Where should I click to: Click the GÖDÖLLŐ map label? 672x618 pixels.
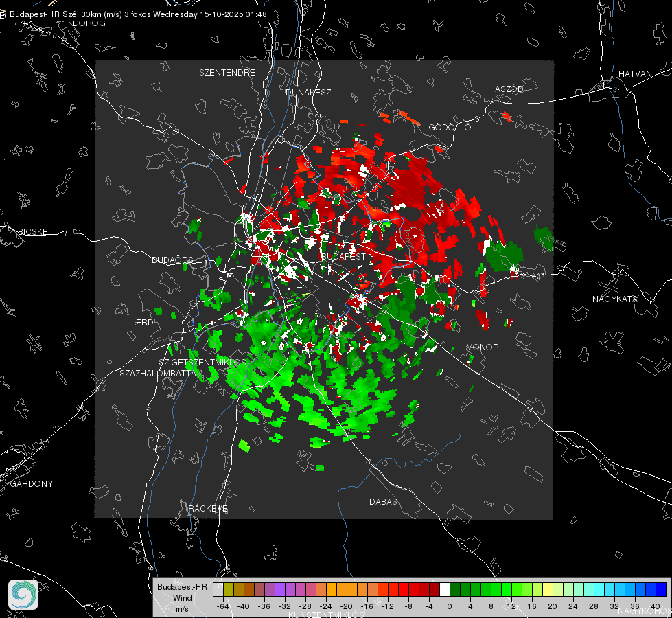[x=450, y=127]
